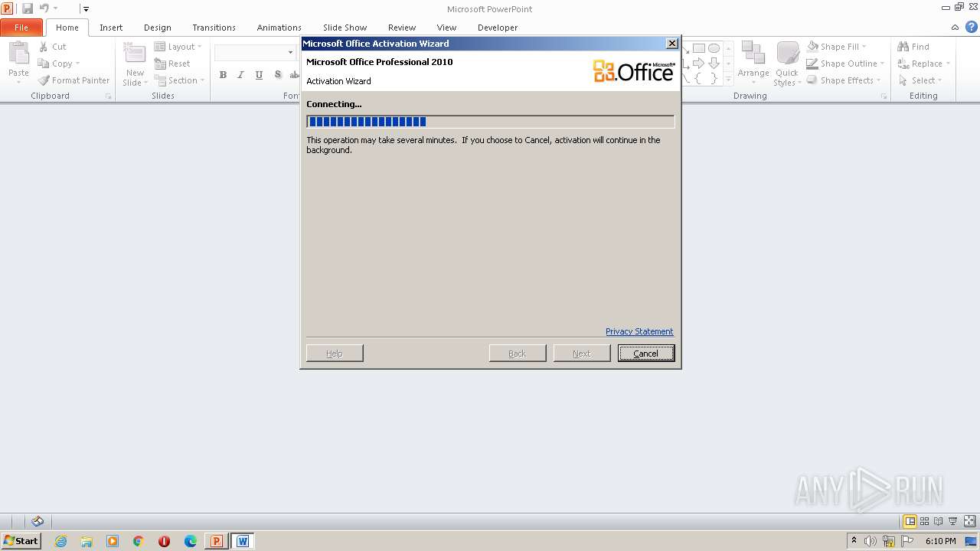Open Clipboard pane dialog launcher
The image size is (980, 551).
tap(108, 96)
